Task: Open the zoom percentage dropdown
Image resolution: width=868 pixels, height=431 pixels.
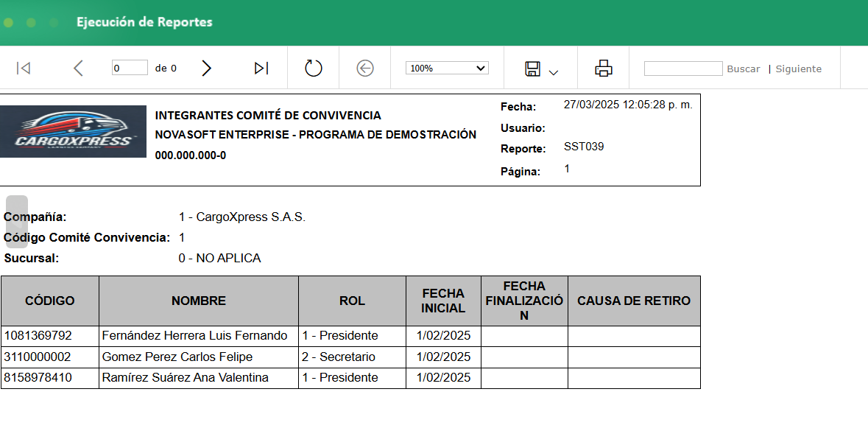Action: (x=445, y=67)
